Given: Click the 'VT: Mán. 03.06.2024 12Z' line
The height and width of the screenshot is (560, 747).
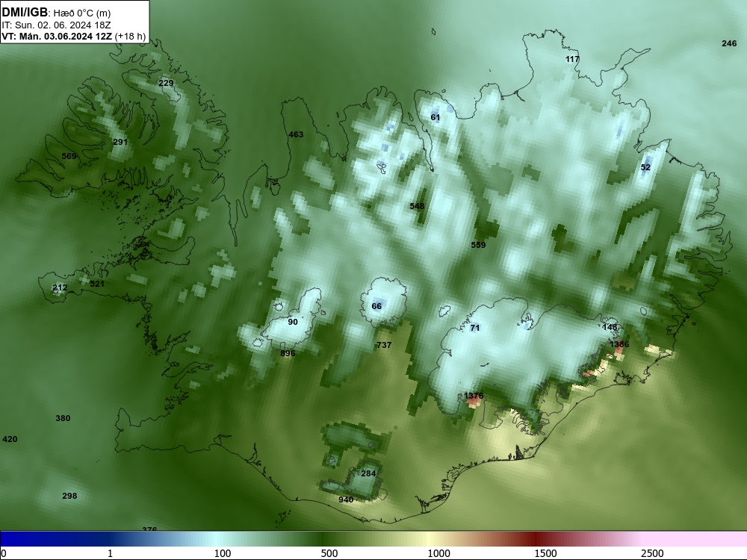Looking at the screenshot, I should point(57,36).
